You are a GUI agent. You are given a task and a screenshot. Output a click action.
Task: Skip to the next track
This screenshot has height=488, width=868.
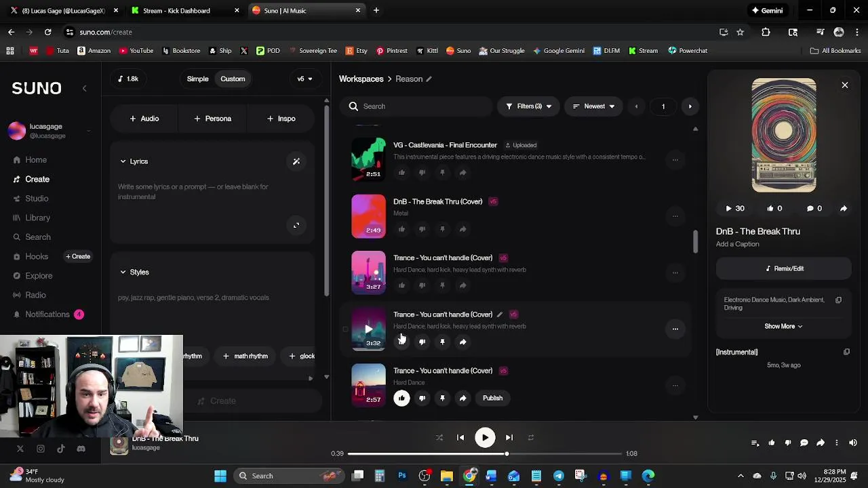[509, 438]
